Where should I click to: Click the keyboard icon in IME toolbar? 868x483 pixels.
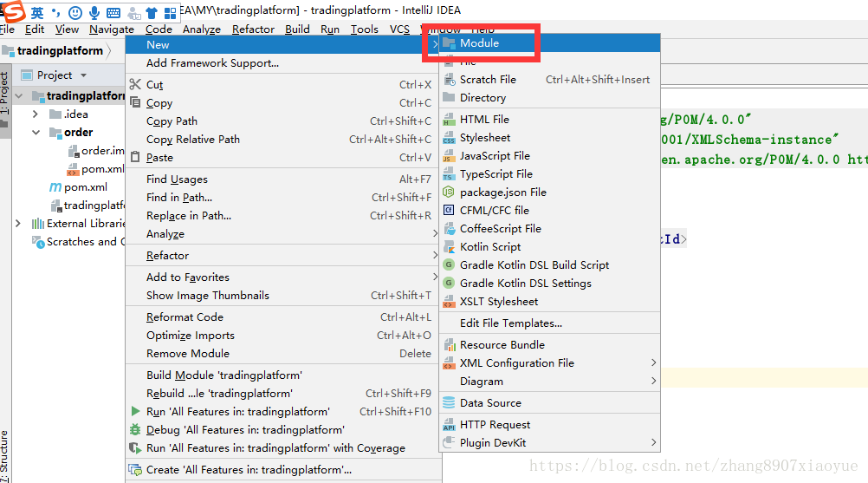tap(113, 13)
